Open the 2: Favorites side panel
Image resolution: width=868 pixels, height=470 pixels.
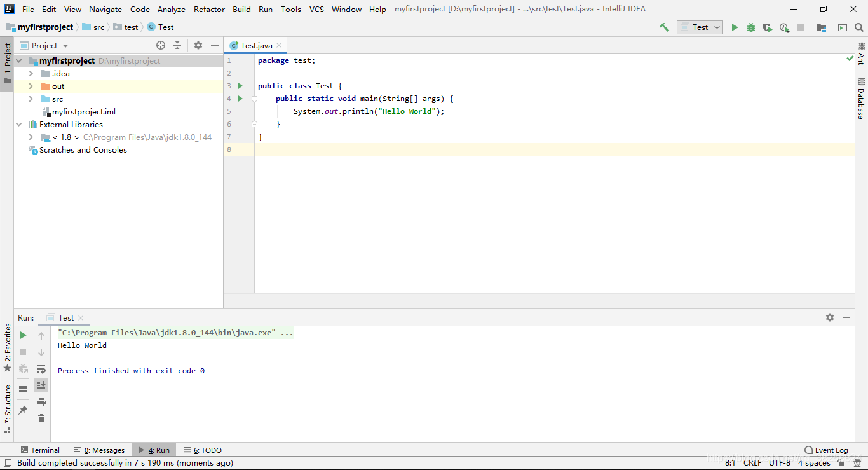[8, 348]
